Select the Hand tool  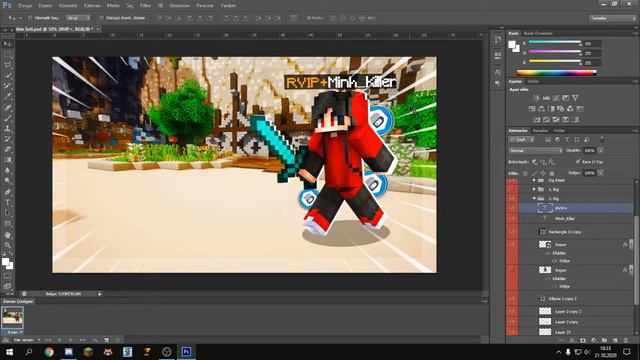[x=7, y=235]
